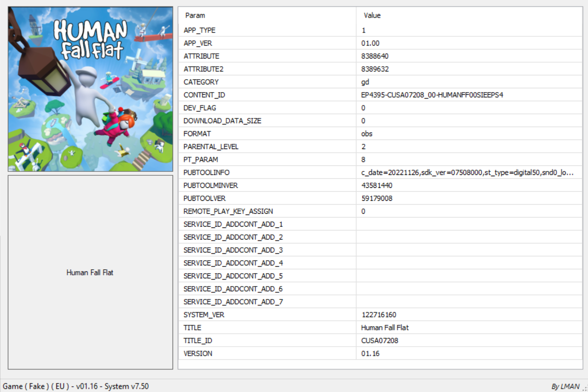Click the value 01.16
The width and height of the screenshot is (588, 392).
coord(371,353)
